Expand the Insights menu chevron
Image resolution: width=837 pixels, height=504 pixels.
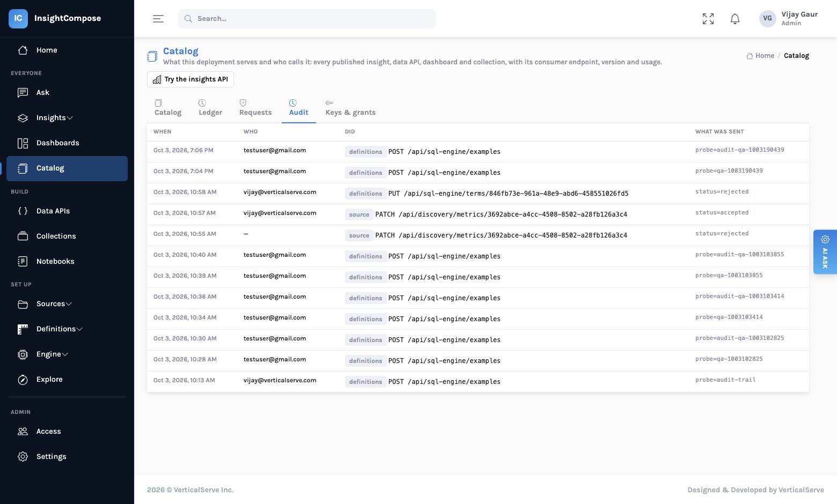(70, 118)
